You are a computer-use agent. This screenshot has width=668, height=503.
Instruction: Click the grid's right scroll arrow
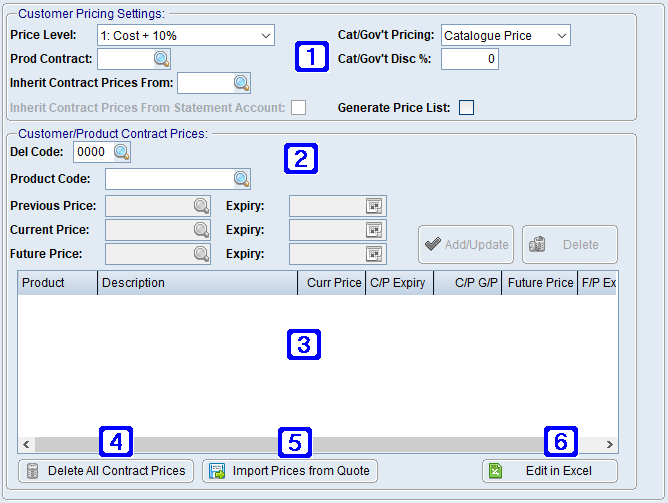click(x=610, y=445)
